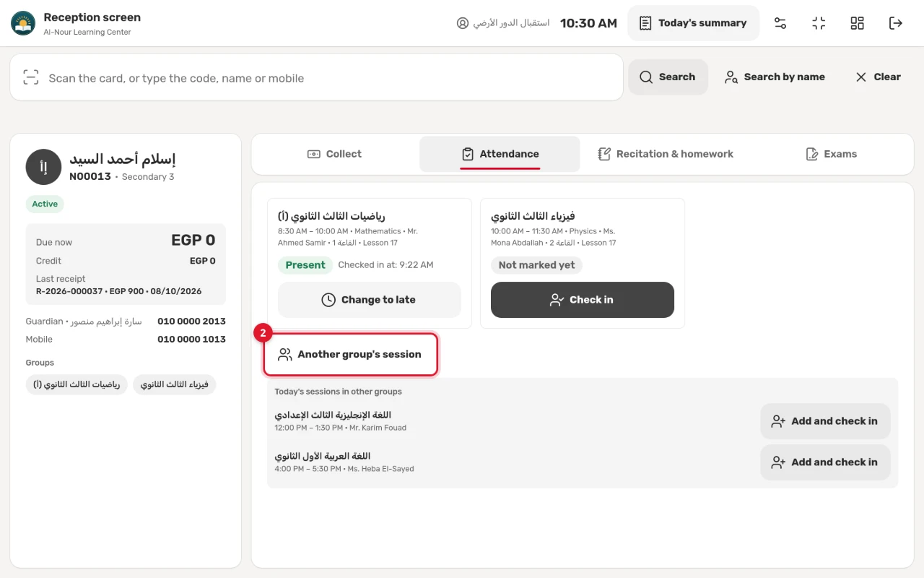Click the Due now EGP 0 amount
924x578 pixels.
click(x=193, y=240)
